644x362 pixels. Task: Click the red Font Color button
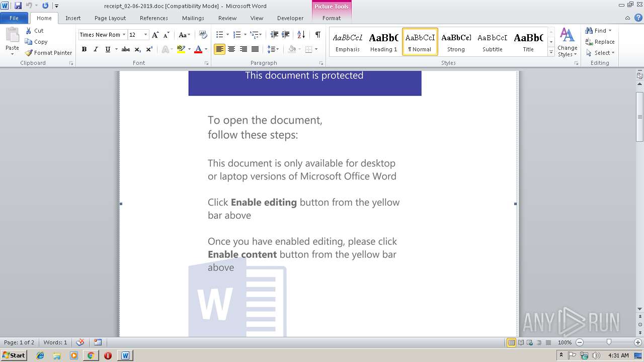[x=198, y=49]
